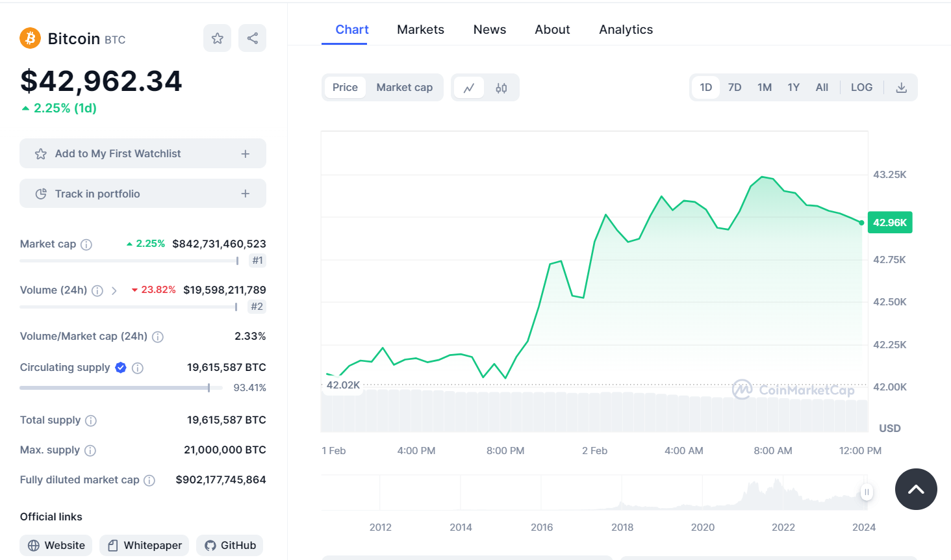Click the Bitcoin logo icon
The height and width of the screenshot is (560, 951).
(30, 38)
